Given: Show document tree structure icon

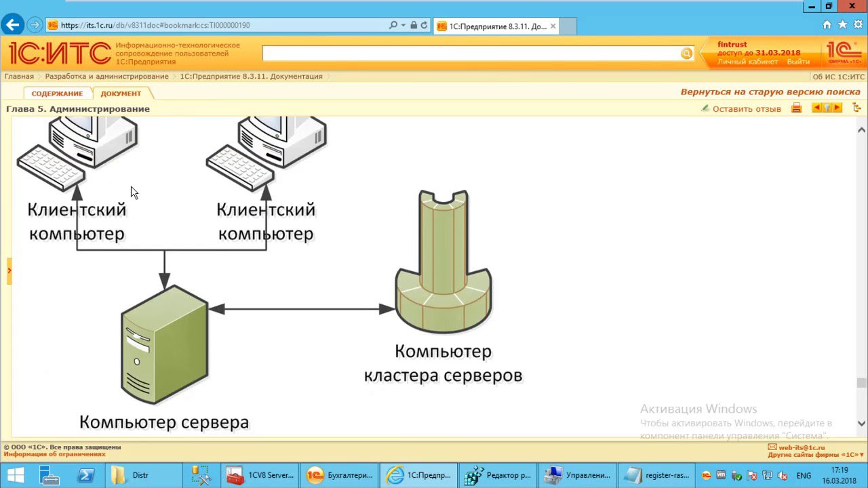Looking at the screenshot, I should point(856,108).
